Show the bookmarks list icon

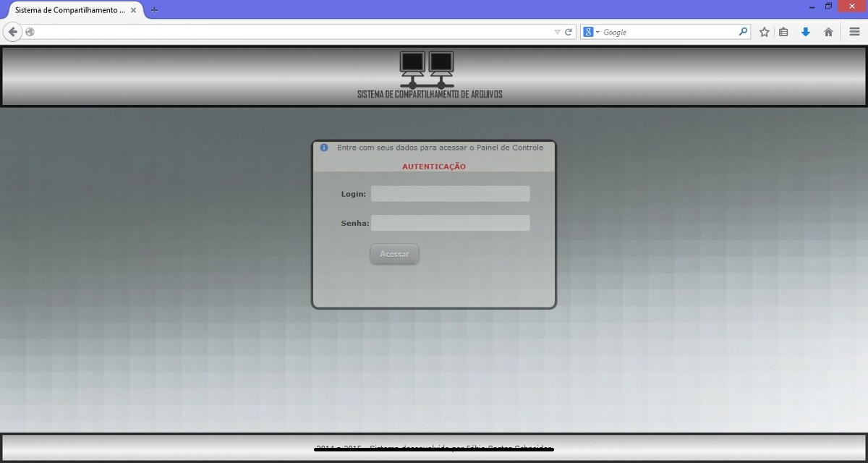(x=783, y=32)
